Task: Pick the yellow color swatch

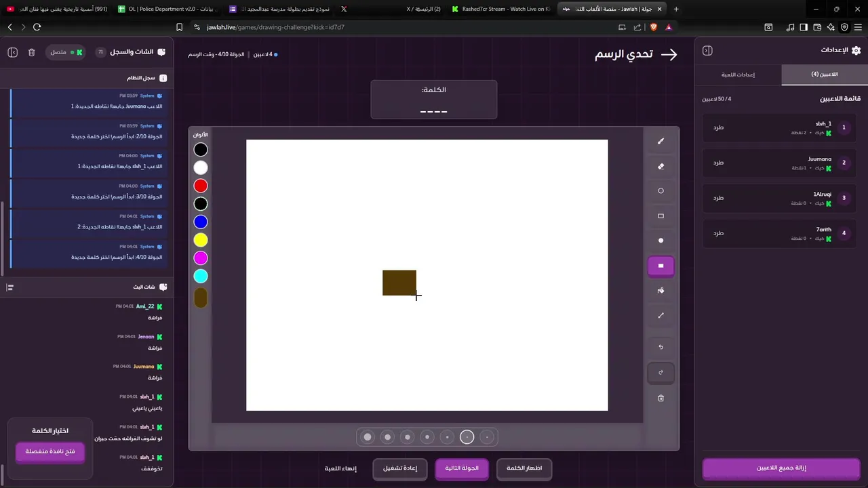Action: click(x=201, y=240)
